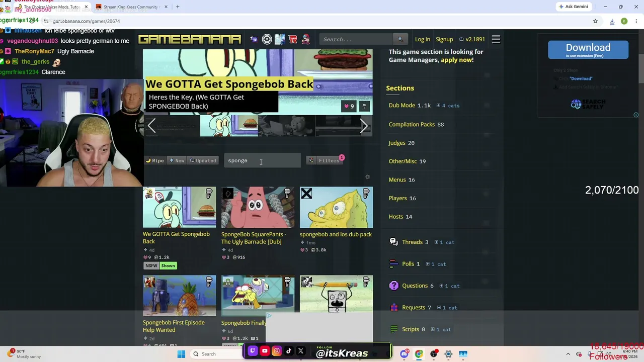This screenshot has height=362, width=644.
Task: Click the flag icon on featured banner
Action: click(364, 106)
